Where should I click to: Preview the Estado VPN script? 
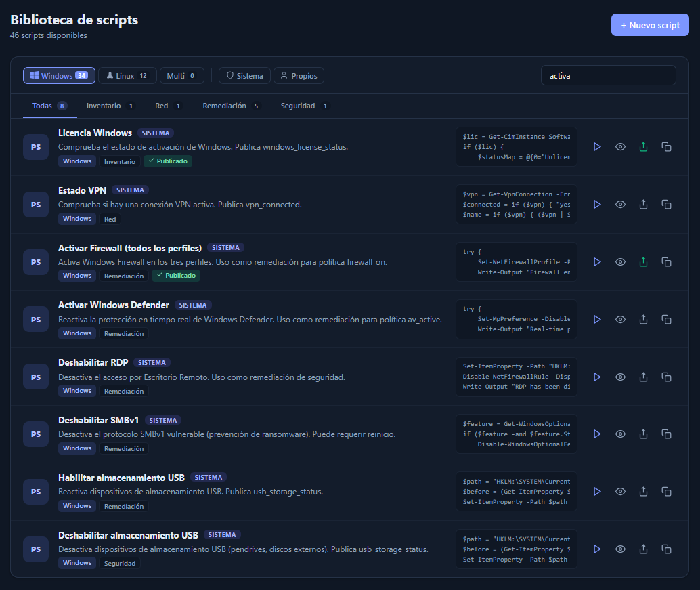(x=620, y=204)
